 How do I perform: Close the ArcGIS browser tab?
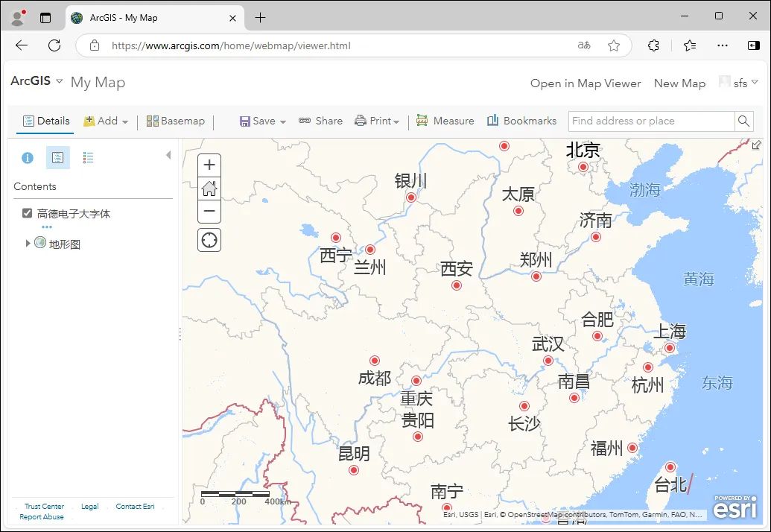pos(233,18)
